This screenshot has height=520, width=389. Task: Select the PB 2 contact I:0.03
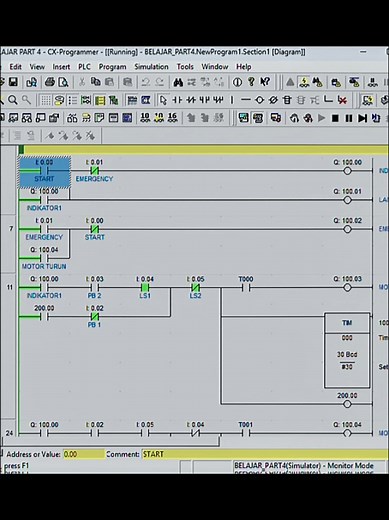click(x=94, y=287)
